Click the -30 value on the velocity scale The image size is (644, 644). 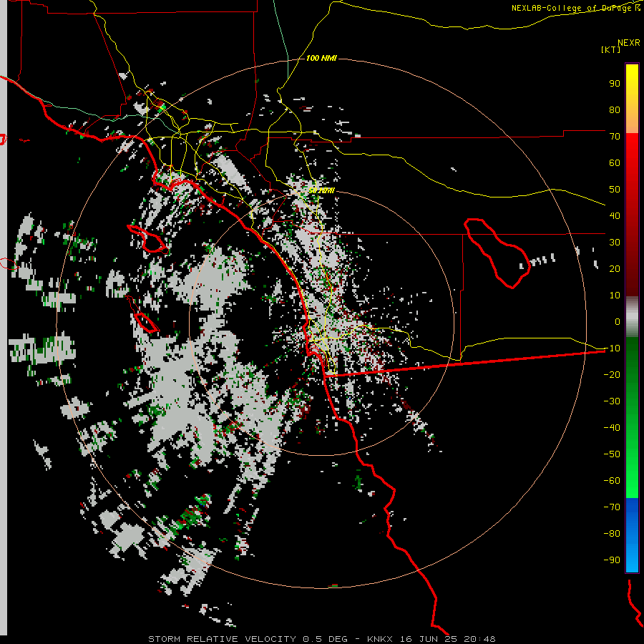point(612,401)
